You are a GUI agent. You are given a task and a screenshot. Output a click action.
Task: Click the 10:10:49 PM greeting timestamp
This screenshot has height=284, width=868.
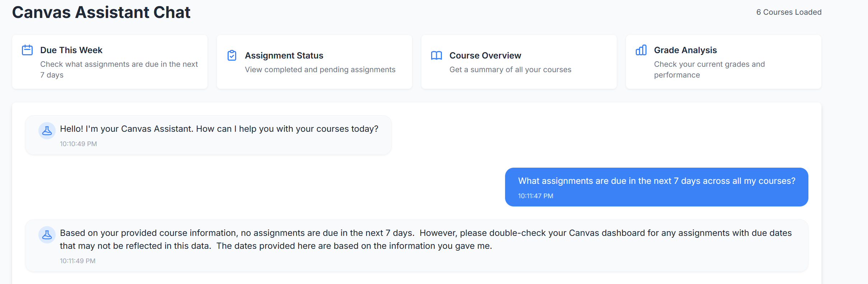click(78, 144)
